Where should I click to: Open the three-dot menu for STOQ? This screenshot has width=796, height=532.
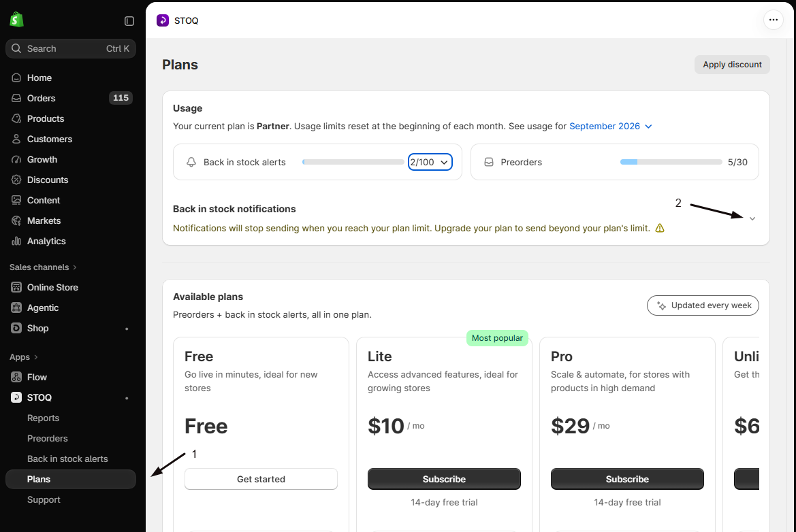(773, 20)
